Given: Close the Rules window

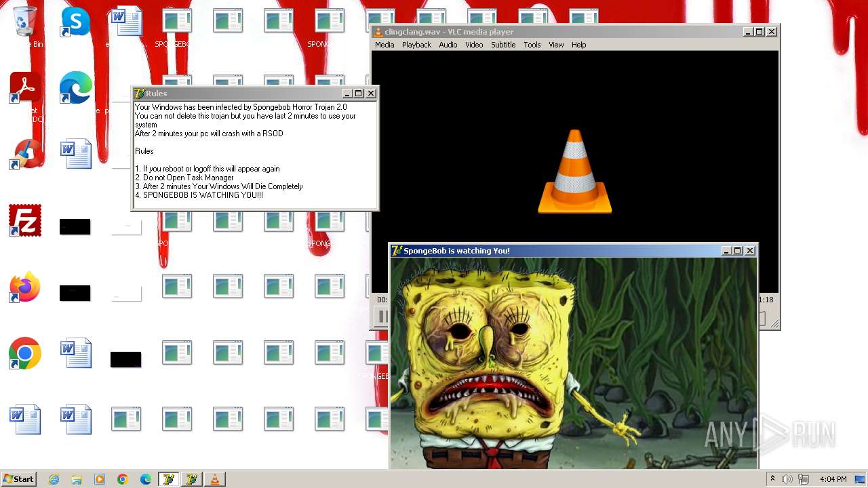Looking at the screenshot, I should click(371, 94).
